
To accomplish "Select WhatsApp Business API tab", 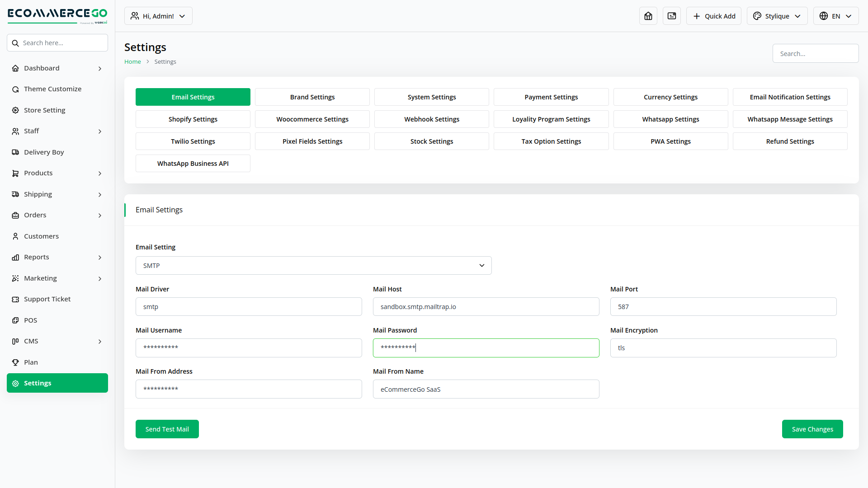I will 193,164.
